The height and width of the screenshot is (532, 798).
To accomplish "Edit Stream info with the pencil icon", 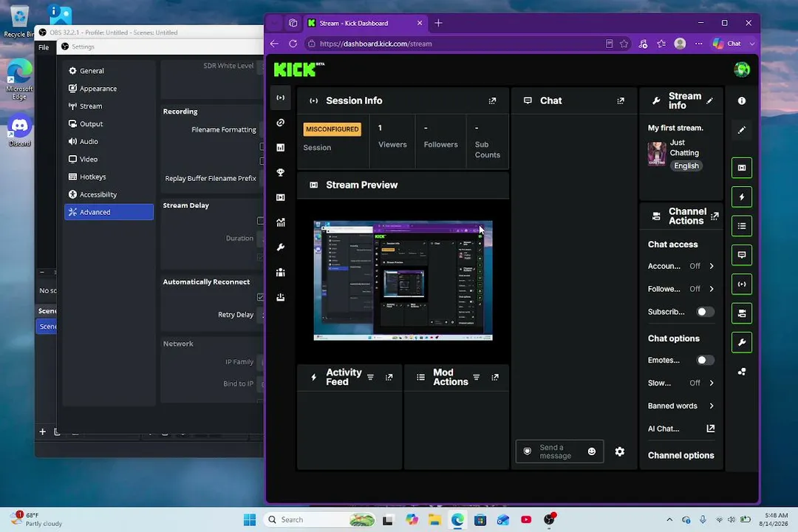I will click(709, 100).
